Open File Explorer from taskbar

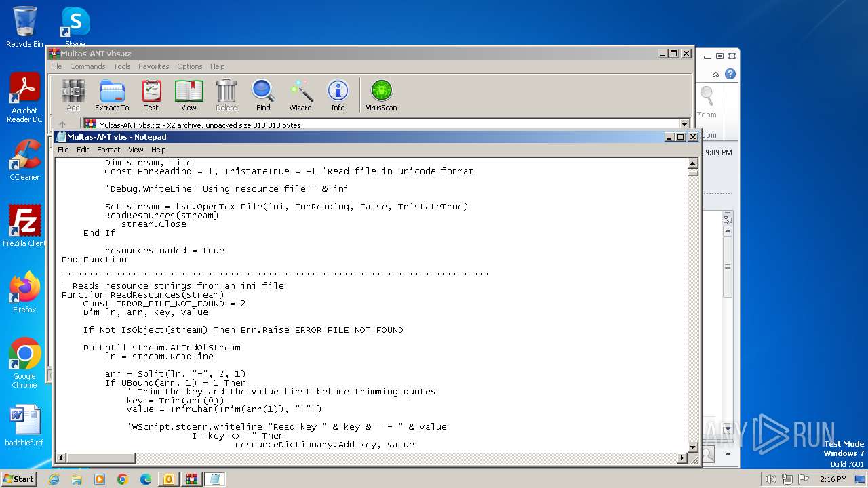pyautogui.click(x=77, y=479)
